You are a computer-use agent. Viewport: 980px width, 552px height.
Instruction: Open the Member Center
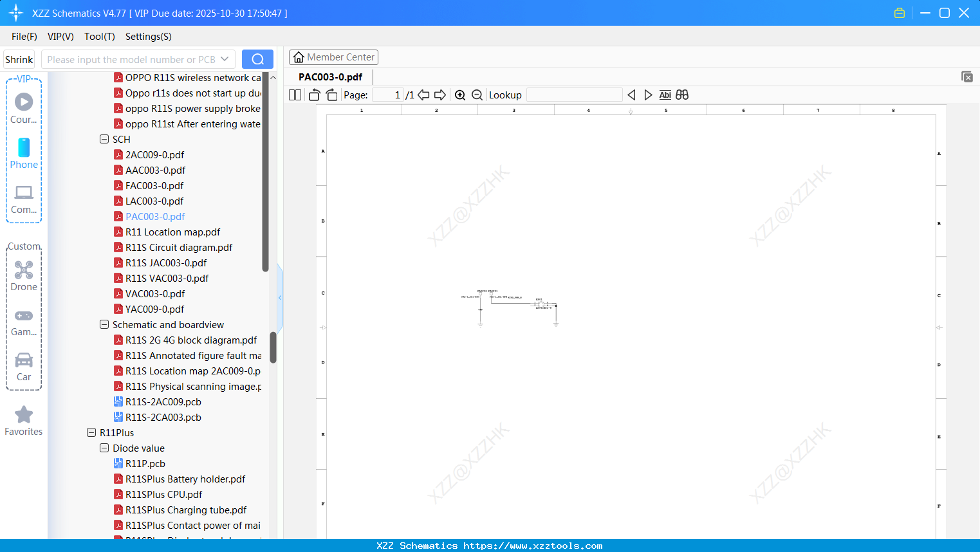[333, 57]
